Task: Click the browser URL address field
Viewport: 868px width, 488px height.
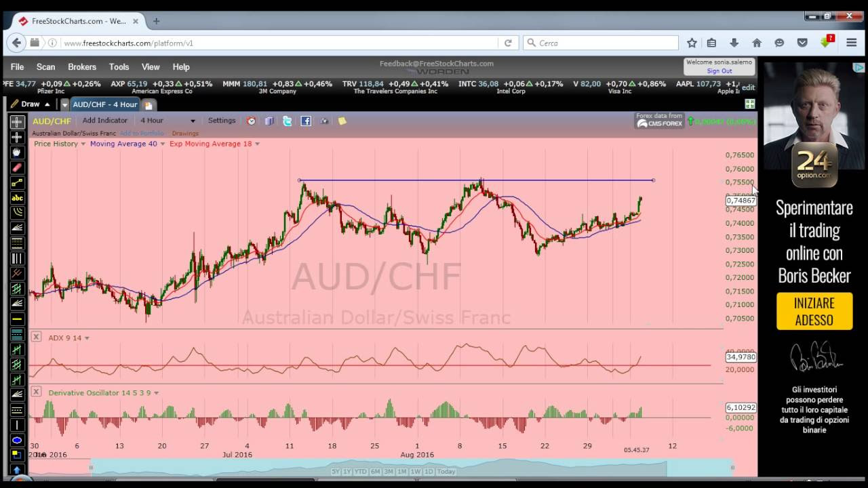Action: 278,43
